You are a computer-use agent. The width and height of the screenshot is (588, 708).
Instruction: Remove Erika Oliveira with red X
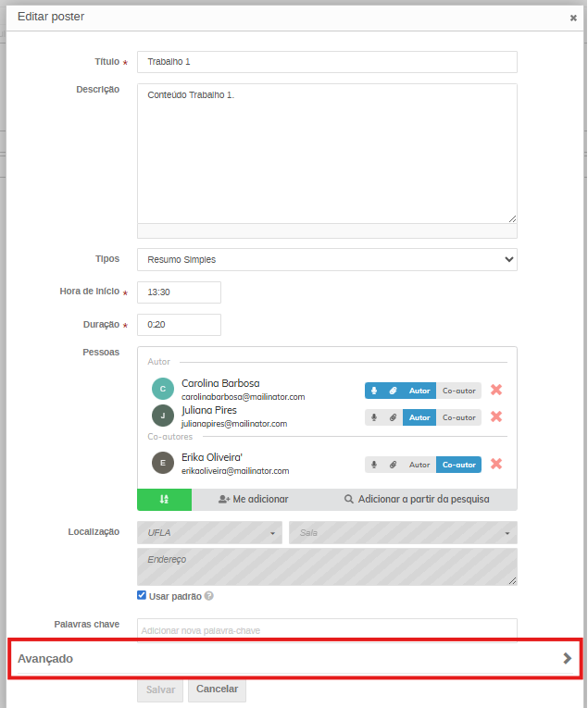point(496,465)
